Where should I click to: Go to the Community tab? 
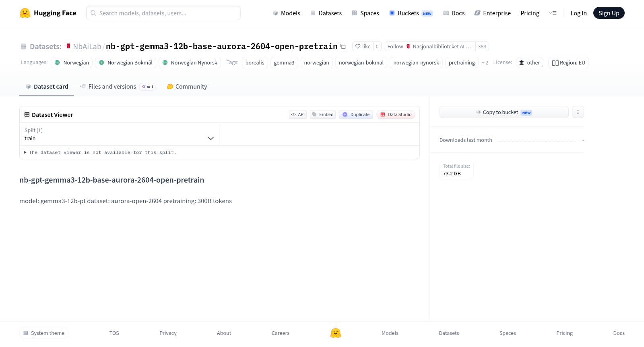(187, 87)
